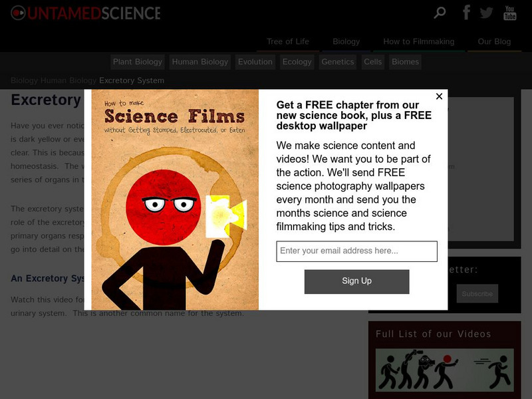The width and height of the screenshot is (532, 399).
Task: Click the Untamed Science logo
Action: click(86, 13)
